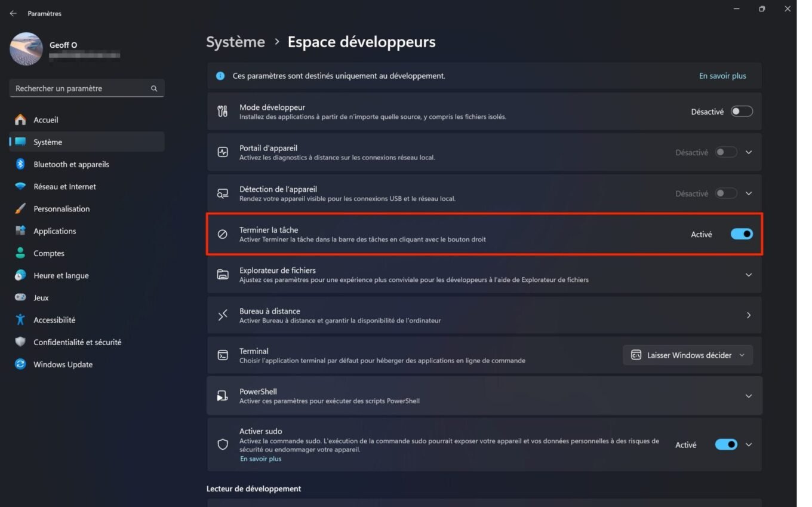Image resolution: width=812 pixels, height=507 pixels.
Task: Click the Accessibilité figure icon
Action: click(x=20, y=319)
